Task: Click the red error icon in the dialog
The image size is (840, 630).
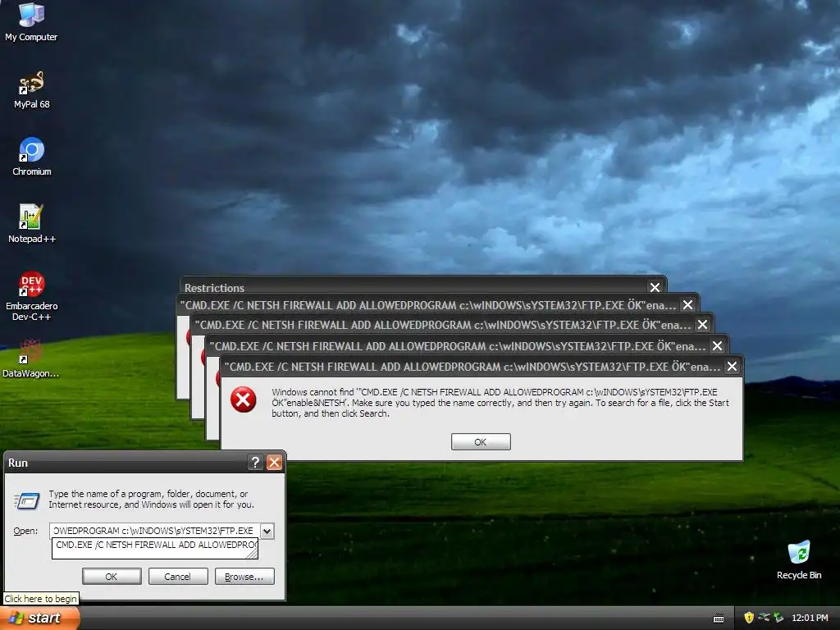Action: pos(243,399)
